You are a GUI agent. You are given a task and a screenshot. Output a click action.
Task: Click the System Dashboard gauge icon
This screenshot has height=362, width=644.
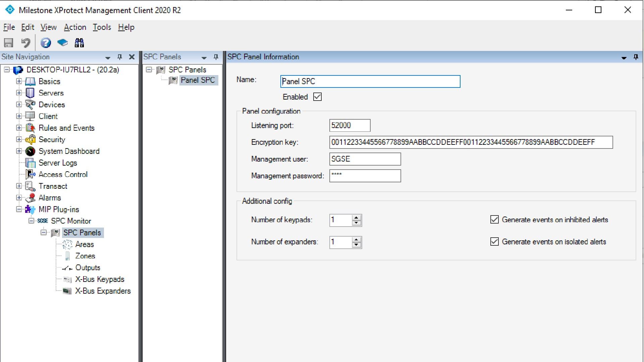pos(30,151)
